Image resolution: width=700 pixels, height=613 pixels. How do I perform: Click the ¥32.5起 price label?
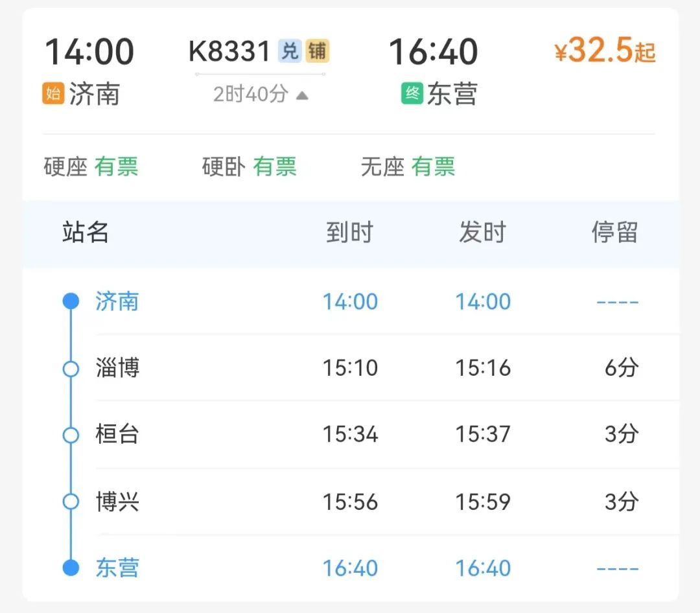click(x=605, y=50)
